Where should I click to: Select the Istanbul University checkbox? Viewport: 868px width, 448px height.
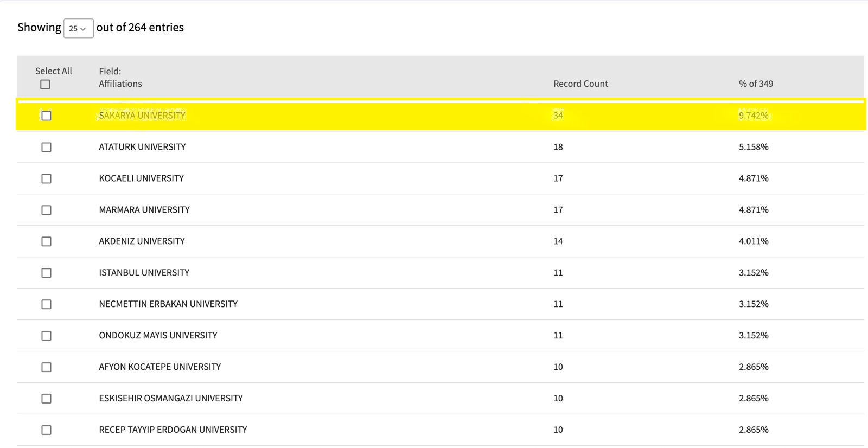[47, 273]
